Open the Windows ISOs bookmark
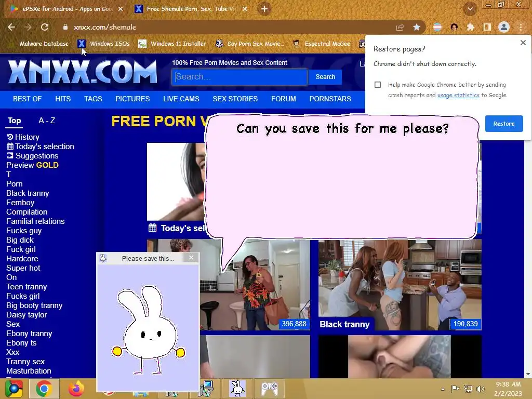 pyautogui.click(x=110, y=44)
